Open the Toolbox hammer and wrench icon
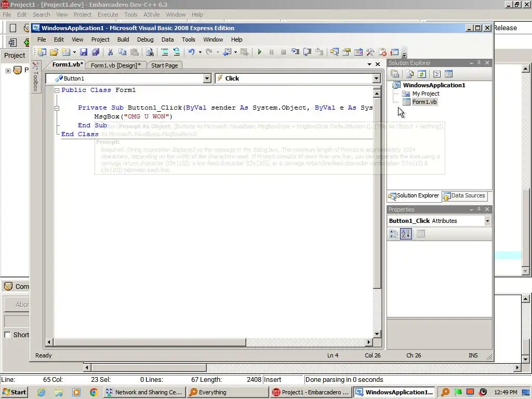 pos(370,52)
